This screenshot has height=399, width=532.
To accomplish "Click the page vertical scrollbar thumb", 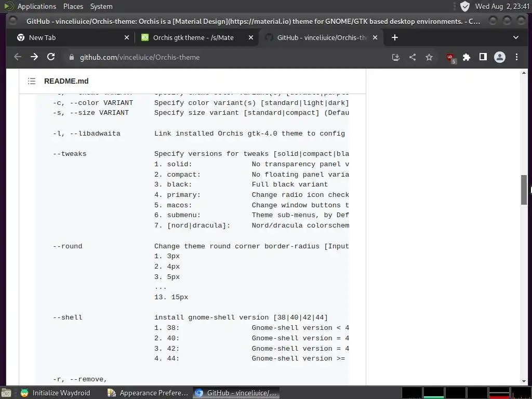I will (x=524, y=190).
